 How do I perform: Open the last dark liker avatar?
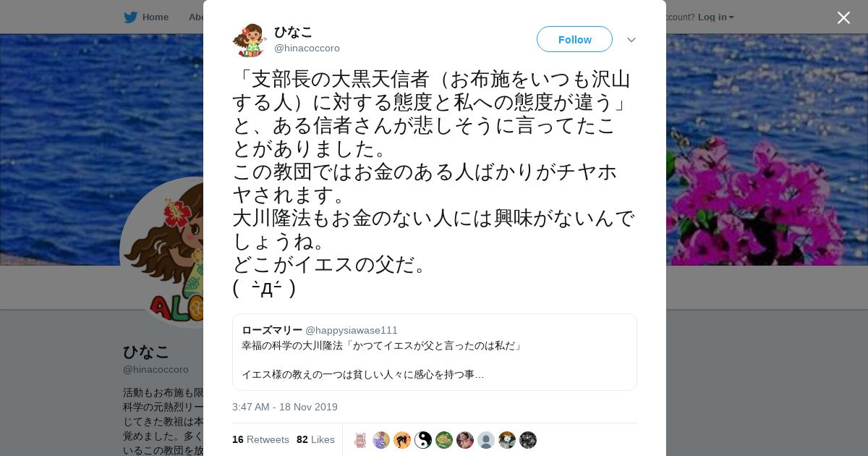click(x=528, y=440)
